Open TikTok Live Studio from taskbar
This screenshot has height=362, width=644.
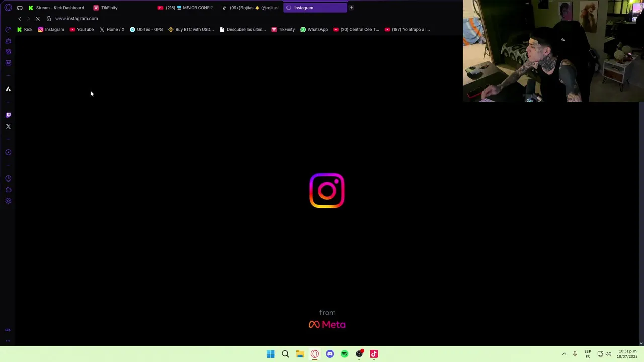[x=374, y=354]
